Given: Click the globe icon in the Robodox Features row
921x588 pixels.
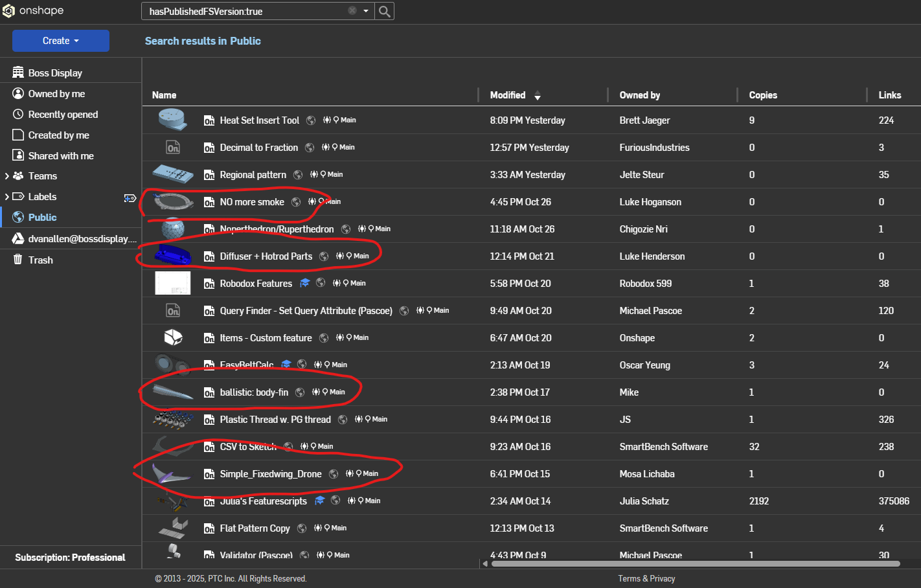Looking at the screenshot, I should click(x=321, y=283).
